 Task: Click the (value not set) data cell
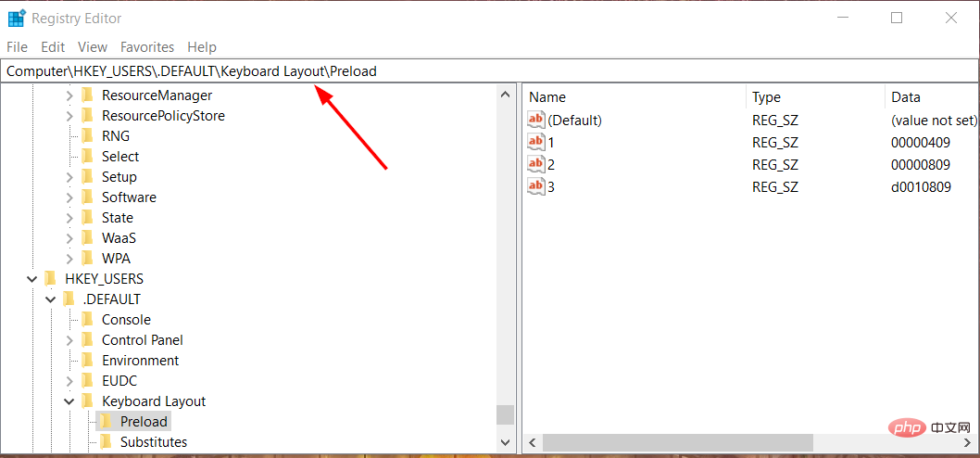(x=934, y=120)
